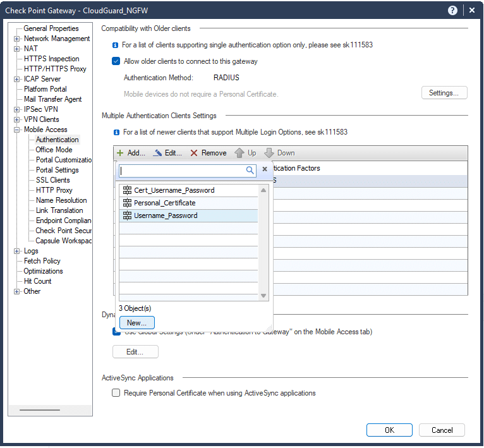Disable Allow older clients to connect checkbox

click(116, 61)
